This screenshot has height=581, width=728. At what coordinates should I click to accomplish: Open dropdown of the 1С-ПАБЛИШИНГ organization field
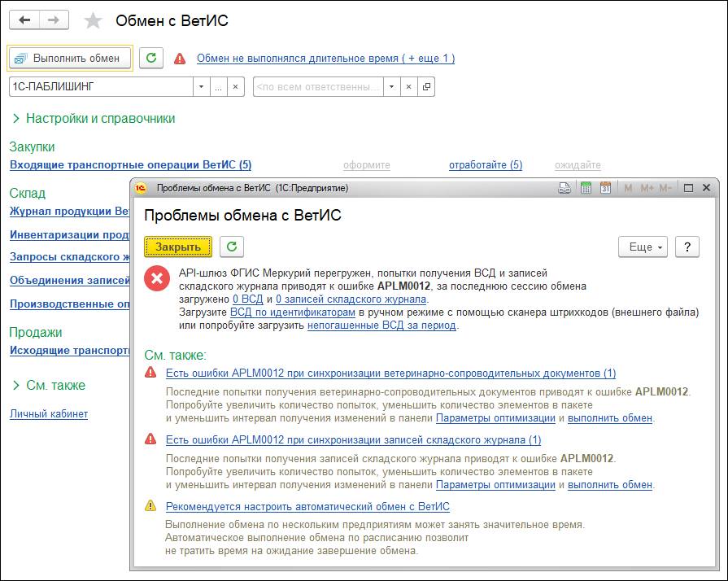coord(201,87)
